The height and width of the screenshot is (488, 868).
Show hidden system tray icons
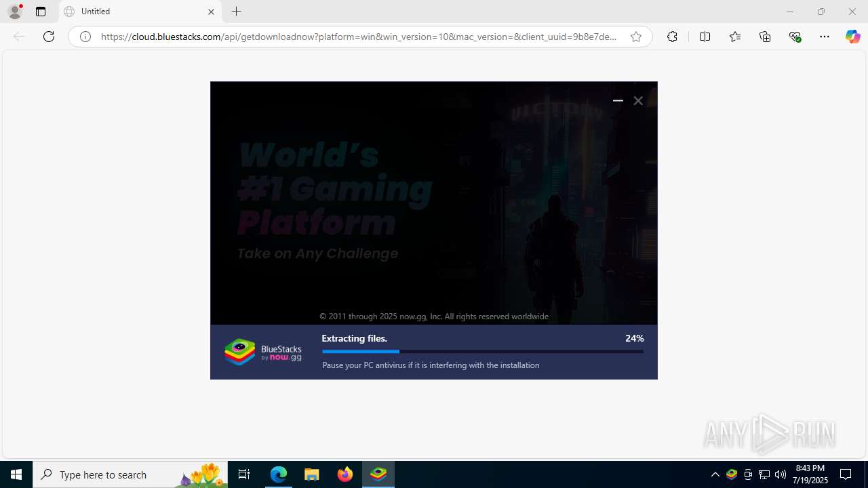[715, 474]
